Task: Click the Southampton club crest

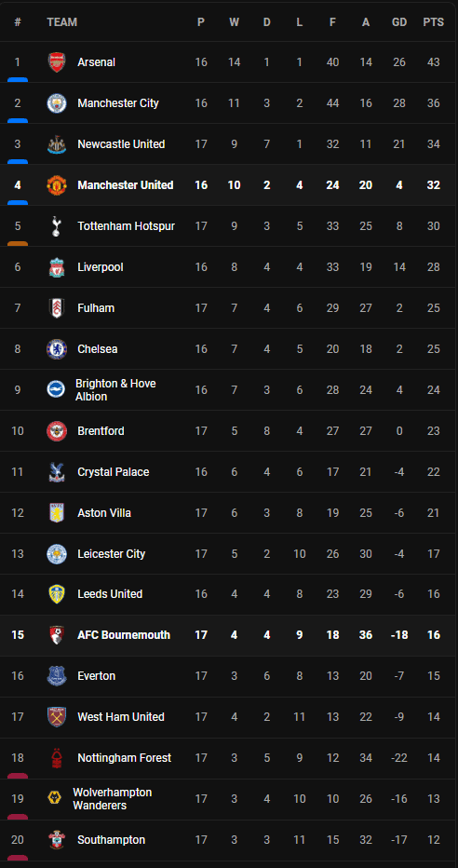Action: coord(57,839)
